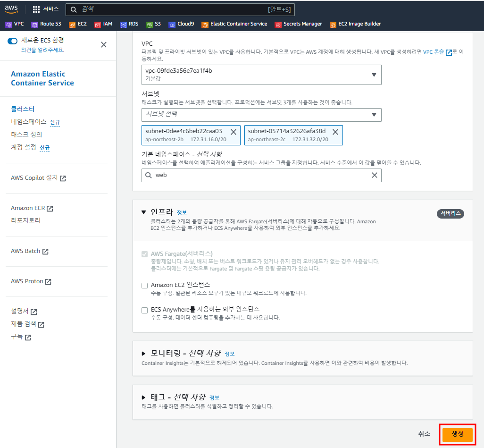This screenshot has width=484, height=448.
Task: Open 계정 설정 in side navigation
Action: [24, 147]
